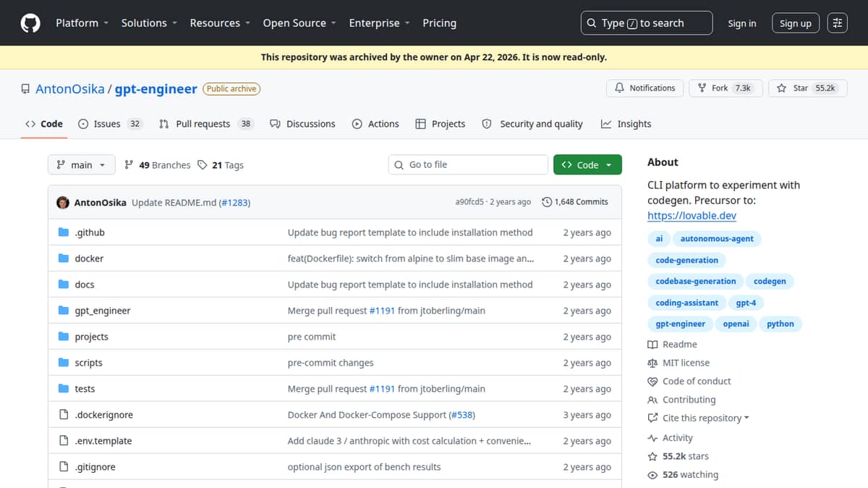Expand the Enterprise menu
Viewport: 868px width, 488px height.
pos(379,23)
